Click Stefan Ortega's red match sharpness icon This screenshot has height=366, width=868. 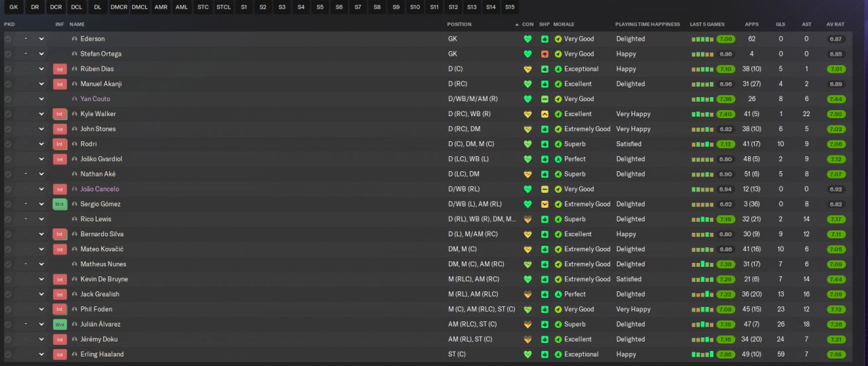pyautogui.click(x=545, y=54)
